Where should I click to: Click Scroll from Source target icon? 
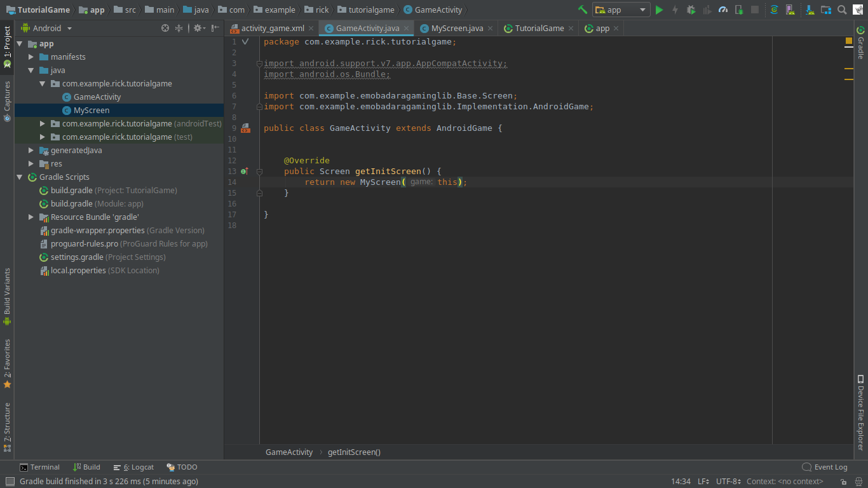pos(165,28)
